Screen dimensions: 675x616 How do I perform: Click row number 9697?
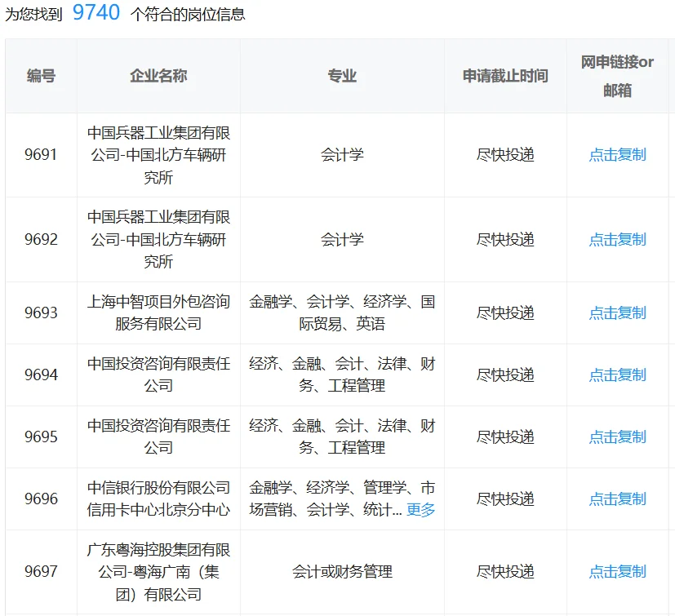pos(41,572)
